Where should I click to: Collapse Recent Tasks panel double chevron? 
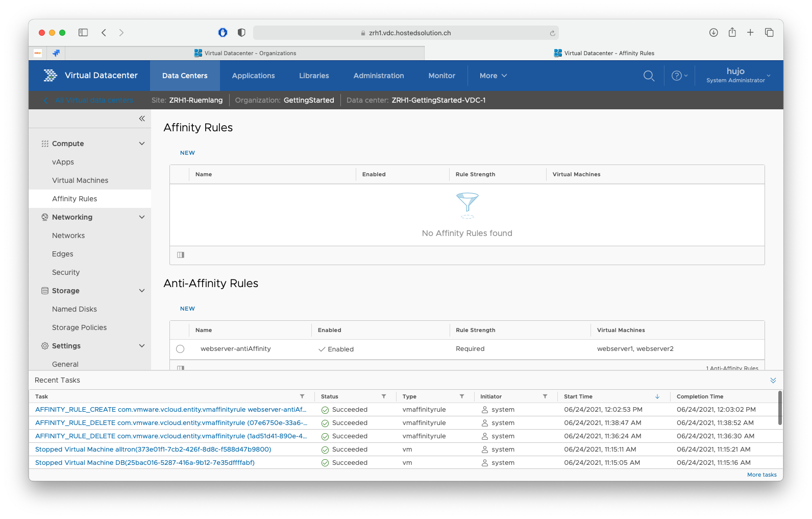[x=773, y=380]
